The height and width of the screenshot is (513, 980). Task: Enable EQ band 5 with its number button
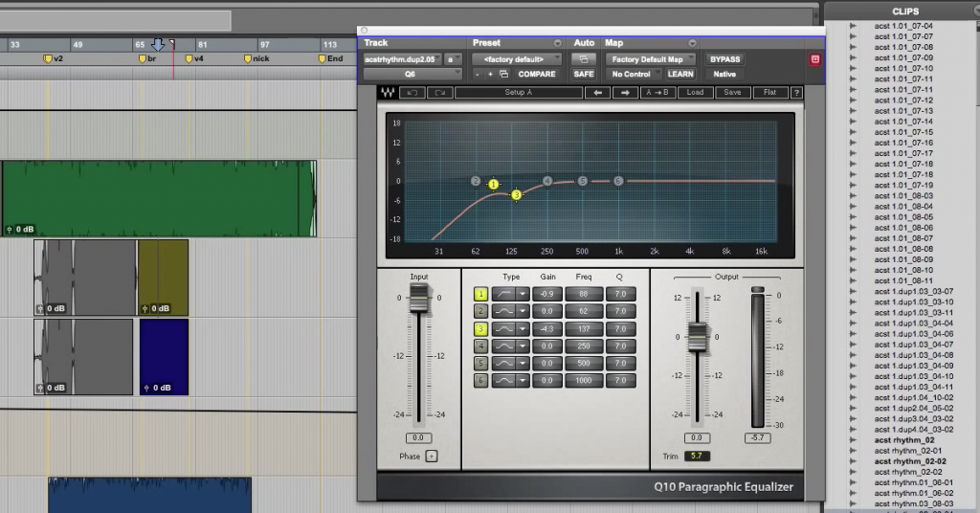pos(480,363)
